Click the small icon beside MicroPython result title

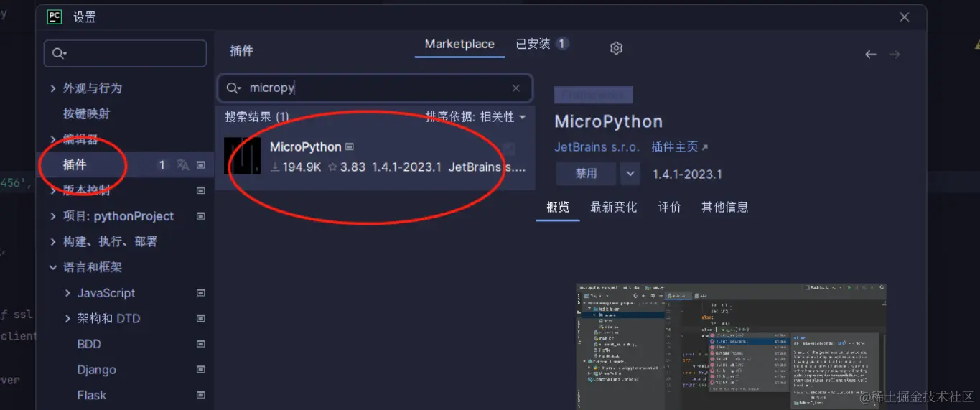coord(350,146)
